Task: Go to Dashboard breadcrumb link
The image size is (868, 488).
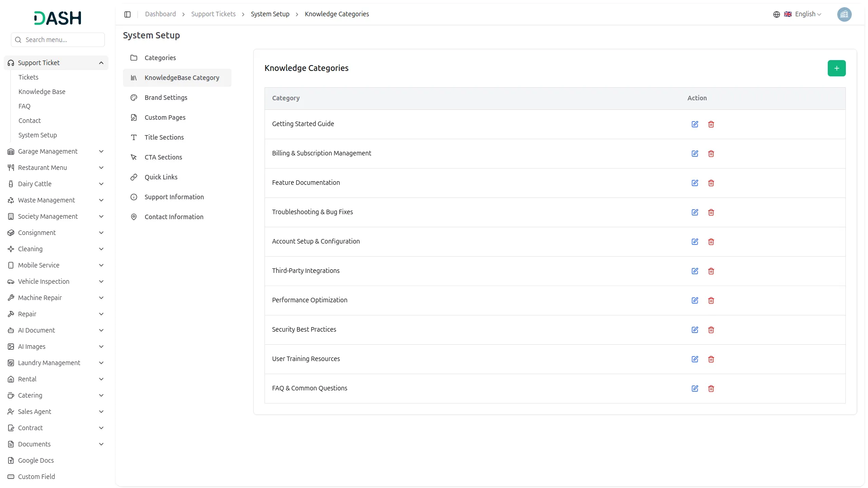Action: tap(160, 14)
